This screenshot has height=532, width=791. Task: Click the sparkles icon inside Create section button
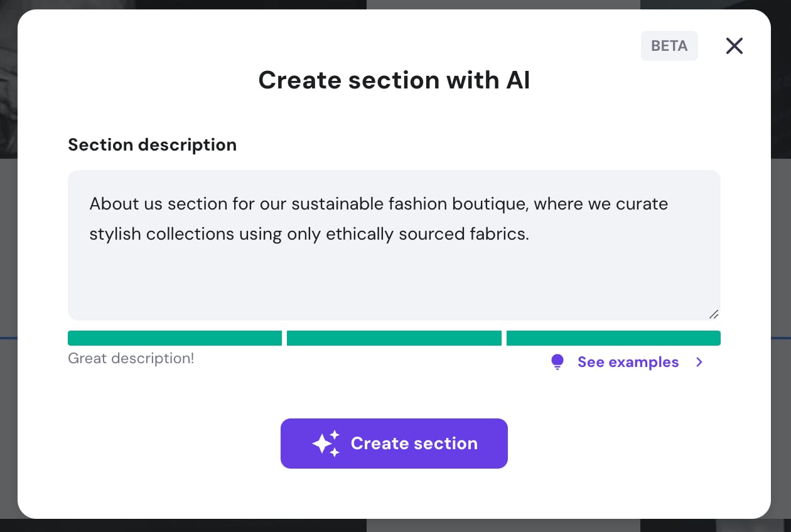pyautogui.click(x=326, y=444)
